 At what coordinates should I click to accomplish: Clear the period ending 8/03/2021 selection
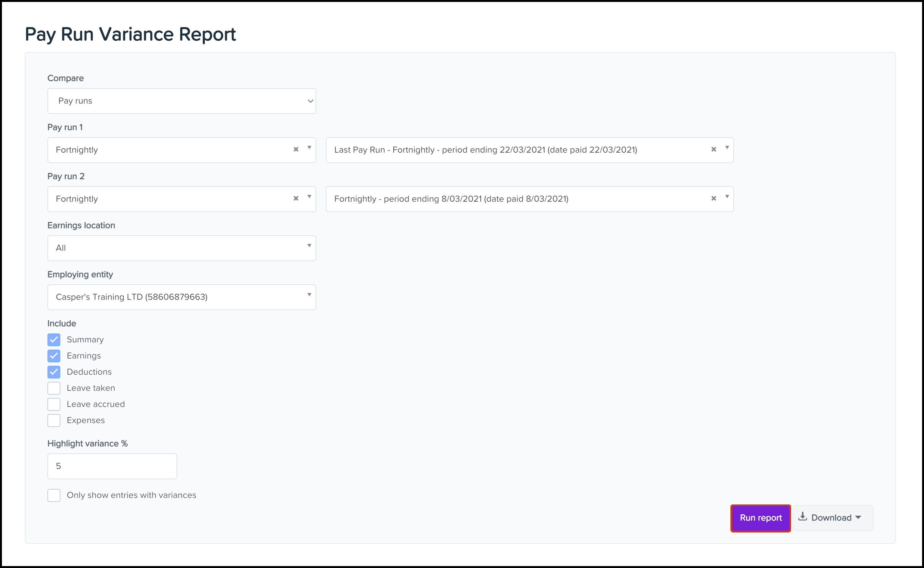[713, 198]
